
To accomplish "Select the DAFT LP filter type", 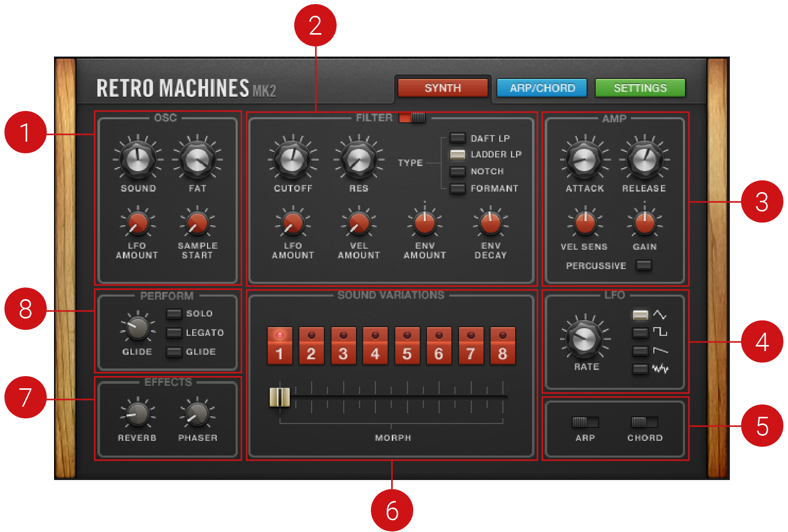I will 457,138.
